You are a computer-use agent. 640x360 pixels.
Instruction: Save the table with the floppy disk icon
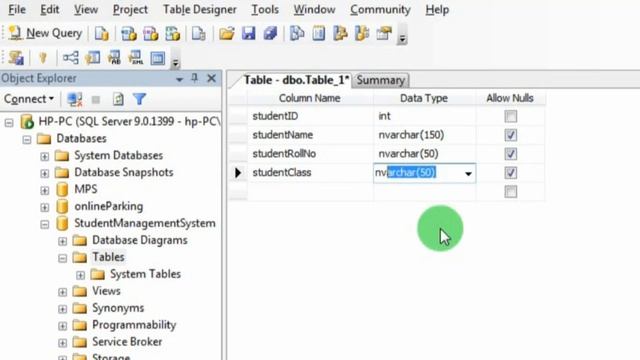click(x=249, y=33)
